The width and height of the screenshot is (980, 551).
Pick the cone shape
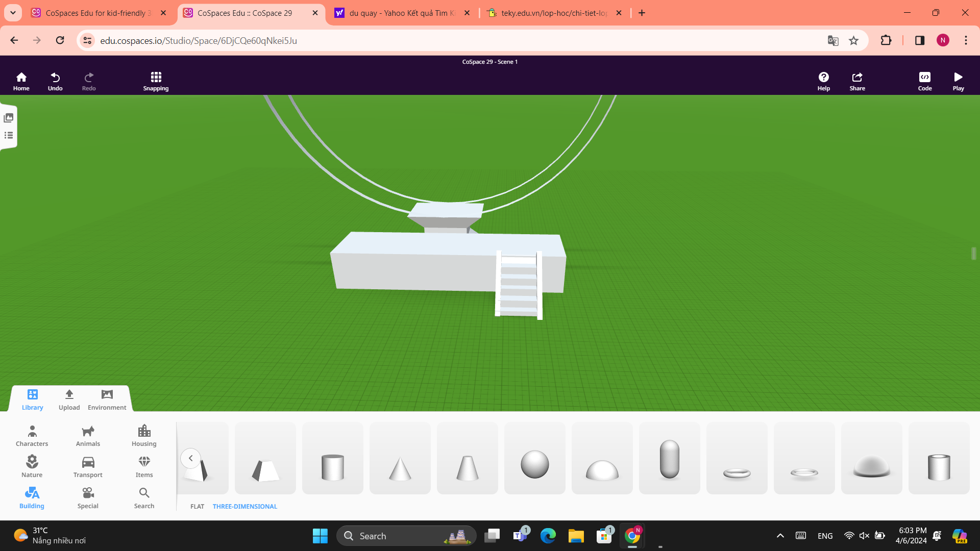400,458
